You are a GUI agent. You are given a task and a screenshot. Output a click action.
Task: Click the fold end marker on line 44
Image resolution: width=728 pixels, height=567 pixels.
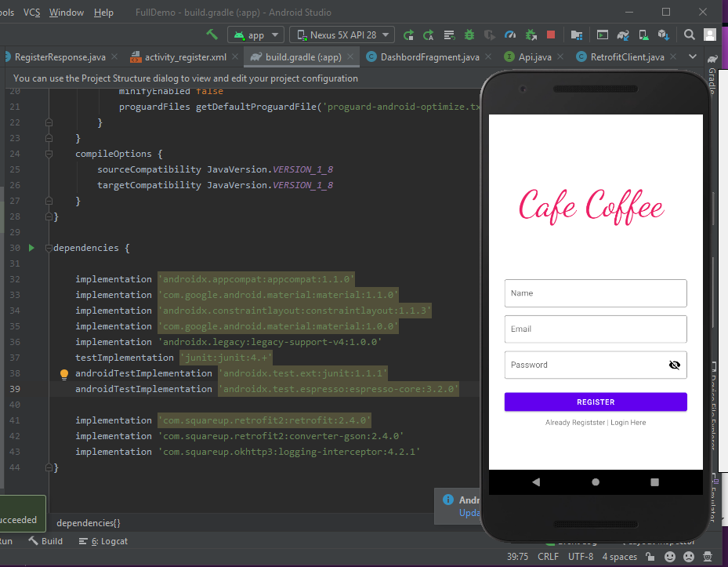tap(49, 467)
